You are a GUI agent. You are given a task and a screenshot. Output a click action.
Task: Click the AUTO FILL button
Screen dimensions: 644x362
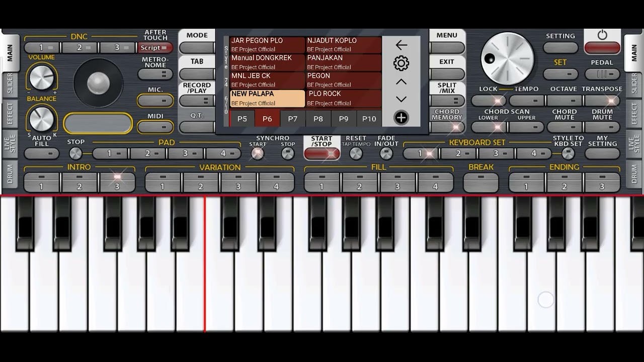click(x=41, y=153)
